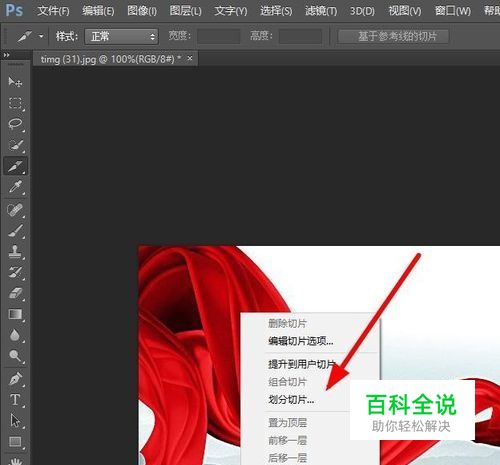The height and width of the screenshot is (465, 500).
Task: Open the 窗口(W) menu
Action: tap(453, 11)
